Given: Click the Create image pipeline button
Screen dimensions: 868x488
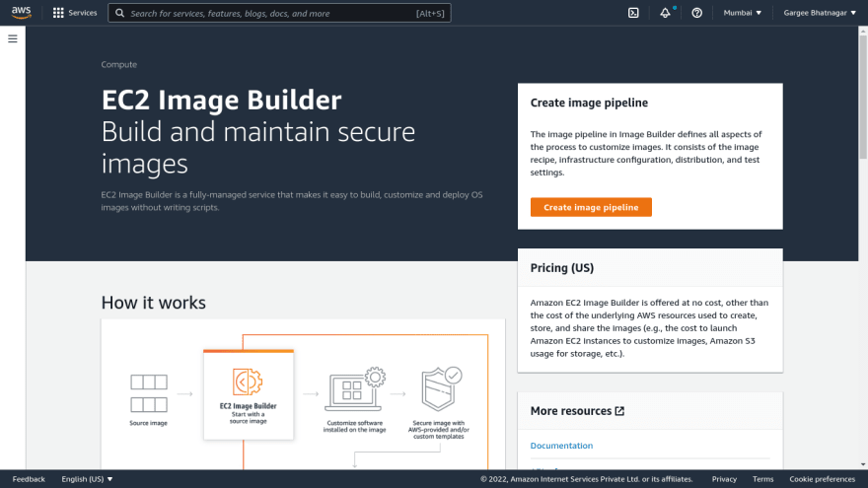Looking at the screenshot, I should coord(591,207).
